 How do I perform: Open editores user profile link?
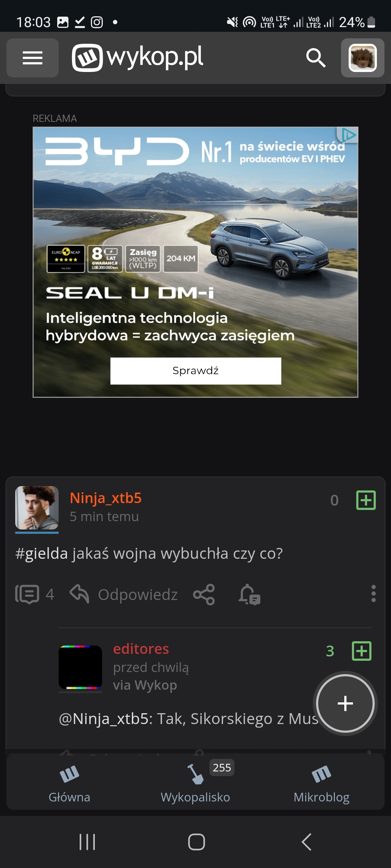(x=141, y=649)
